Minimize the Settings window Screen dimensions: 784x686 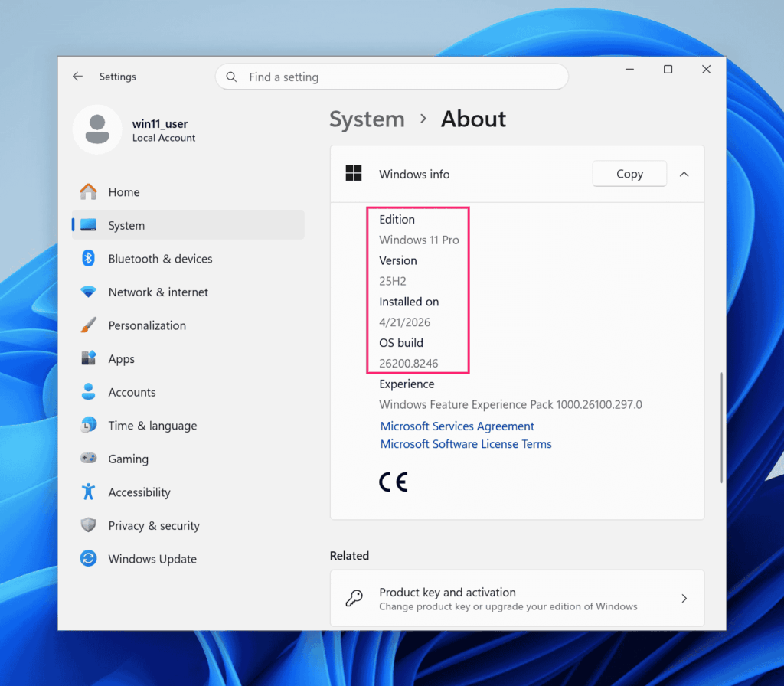629,70
